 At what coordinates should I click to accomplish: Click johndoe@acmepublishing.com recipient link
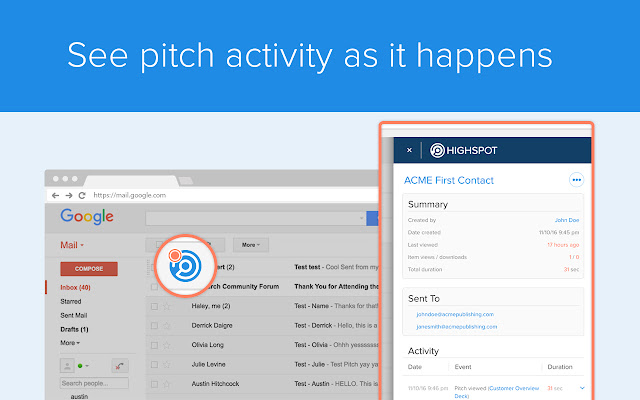[455, 314]
